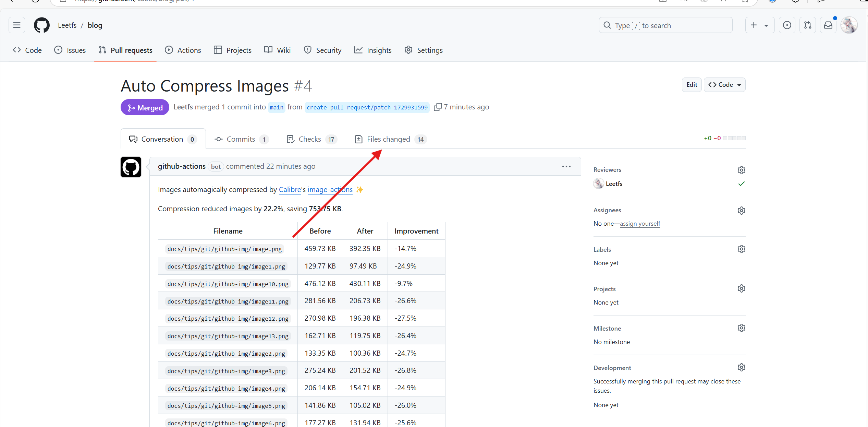Screen dimensions: 868x427
Task: Click the github-actions bot avatar
Action: (131, 167)
